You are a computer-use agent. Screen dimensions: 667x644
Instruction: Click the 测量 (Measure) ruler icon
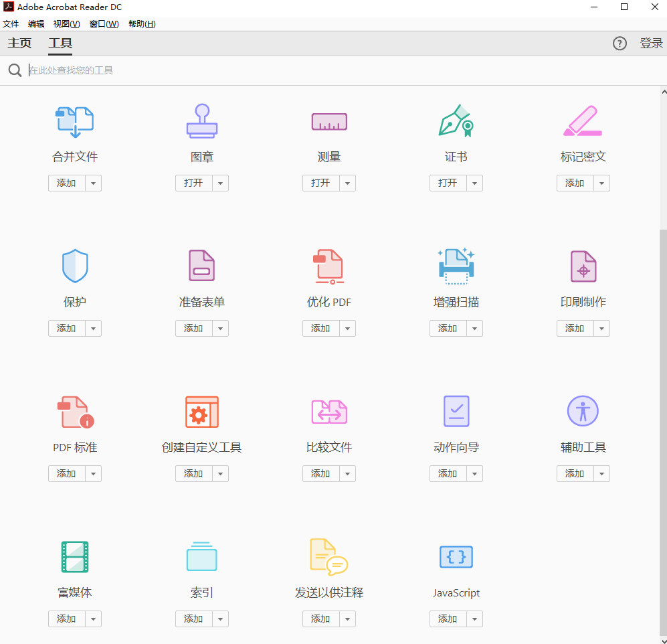pyautogui.click(x=329, y=122)
